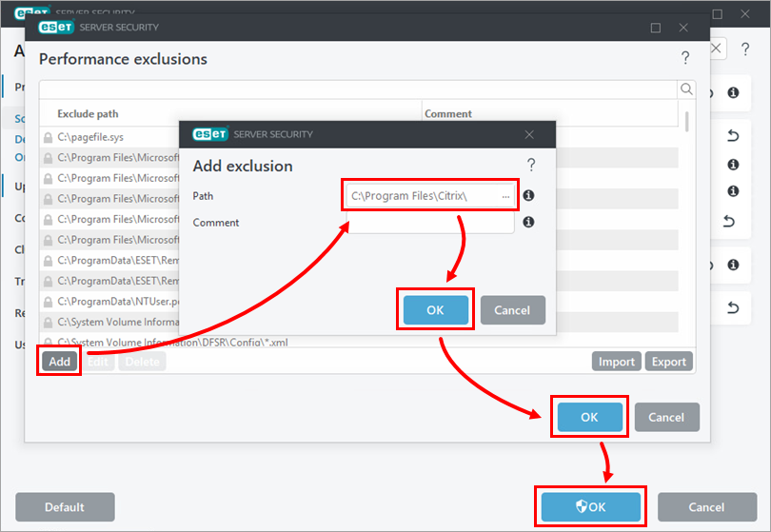The width and height of the screenshot is (771, 532).
Task: Confirm Add exclusion with OK
Action: coord(435,310)
